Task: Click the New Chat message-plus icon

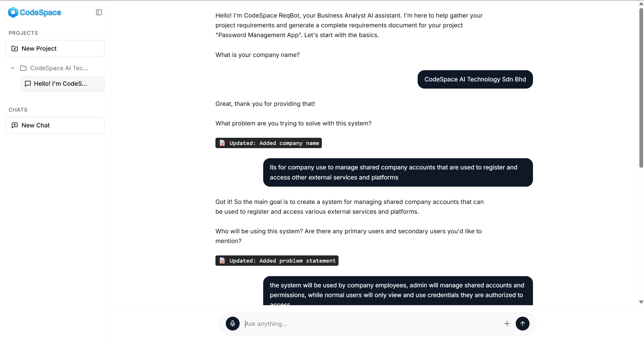Action: tap(15, 125)
